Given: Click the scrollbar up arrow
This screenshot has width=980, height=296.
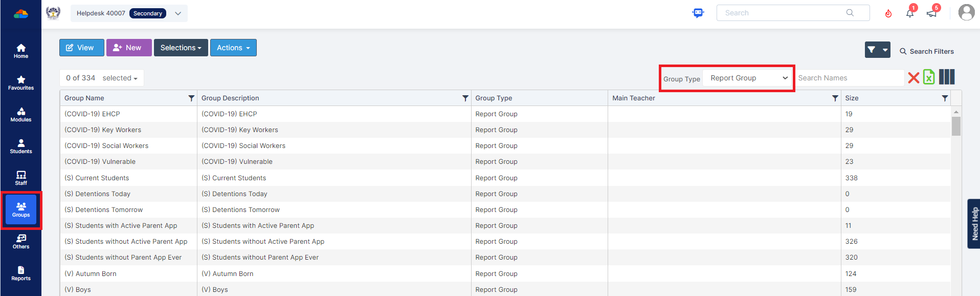Looking at the screenshot, I should (956, 112).
